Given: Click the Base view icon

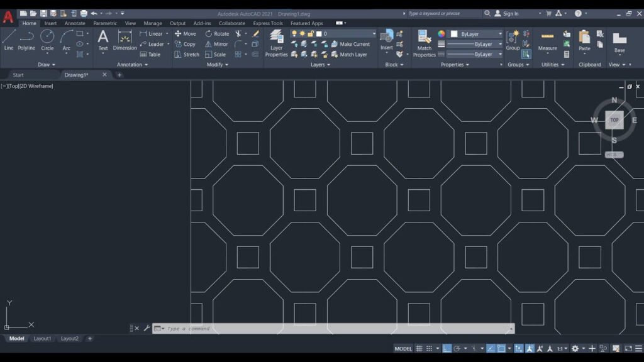Looking at the screenshot, I should tap(619, 42).
